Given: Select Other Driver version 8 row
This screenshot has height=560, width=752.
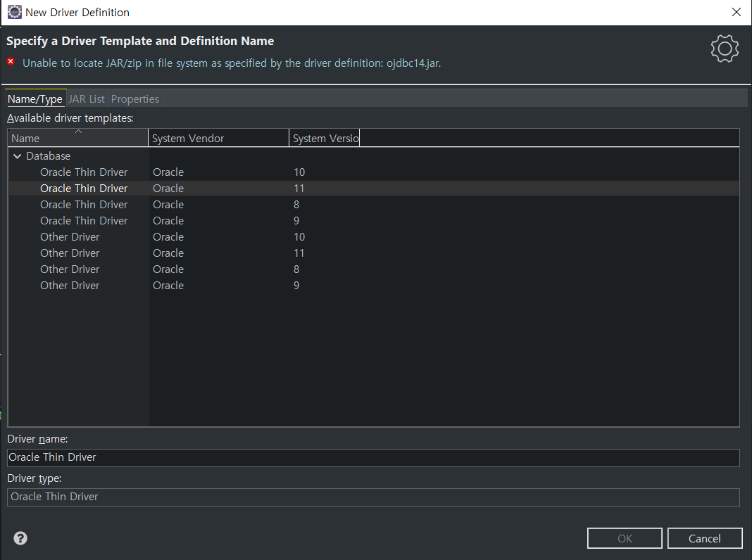Looking at the screenshot, I should coord(374,269).
